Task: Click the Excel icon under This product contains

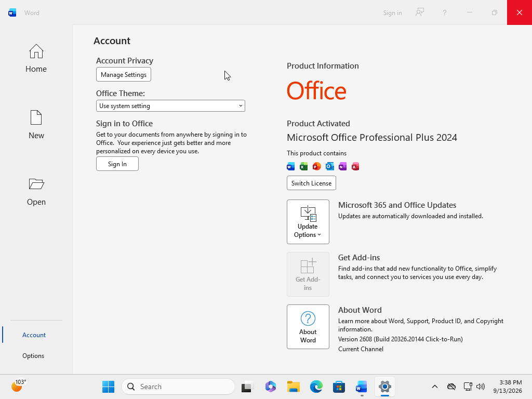Action: (303, 166)
